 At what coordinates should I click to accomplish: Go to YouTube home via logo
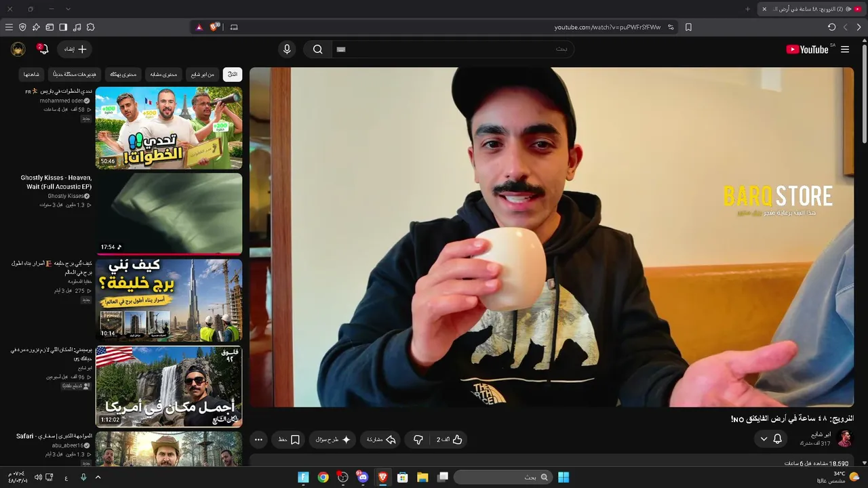(x=807, y=49)
